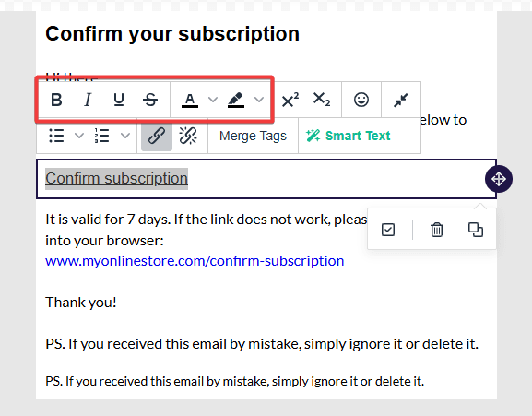Italicize the selected text
Viewport: 532px width, 416px height.
(88, 100)
